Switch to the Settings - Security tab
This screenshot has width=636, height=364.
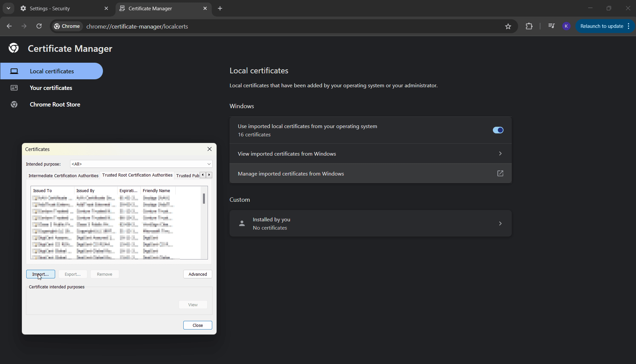pos(64,8)
